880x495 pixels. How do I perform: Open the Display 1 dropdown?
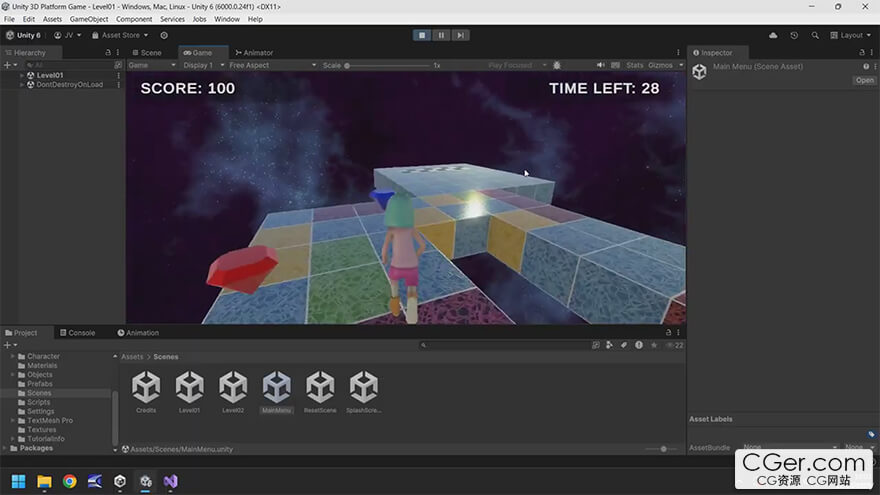[203, 66]
